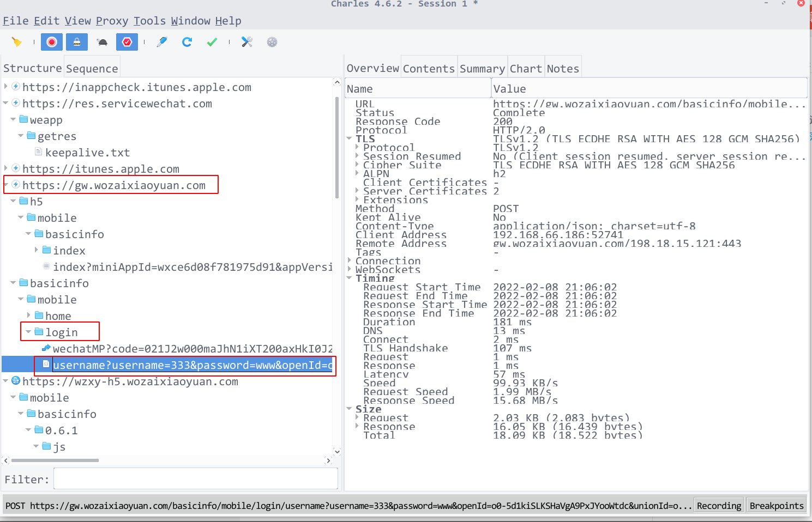The image size is (812, 522).
Task: Select basicinfo folder under gw host
Action: 59,283
